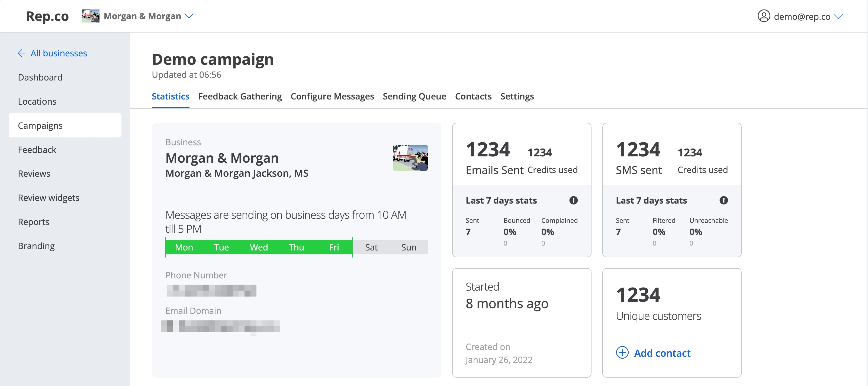Click the Wed day segment
This screenshot has width=868, height=386.
coord(259,247)
